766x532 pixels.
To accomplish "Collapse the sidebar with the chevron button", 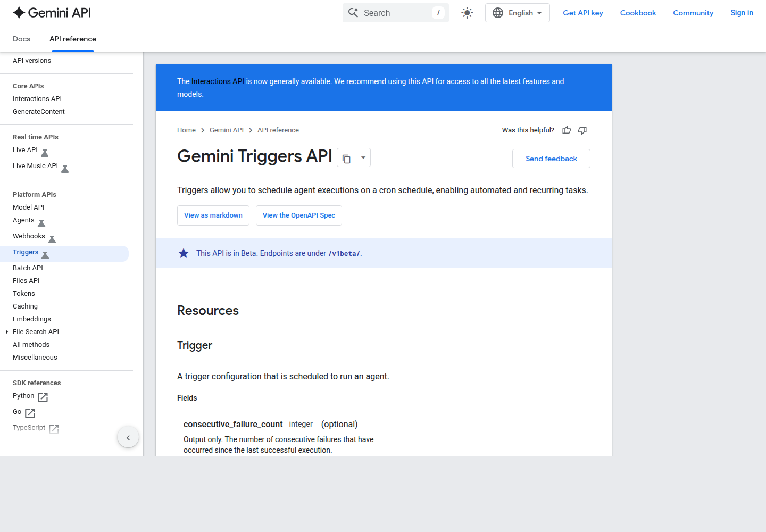I will (x=128, y=438).
